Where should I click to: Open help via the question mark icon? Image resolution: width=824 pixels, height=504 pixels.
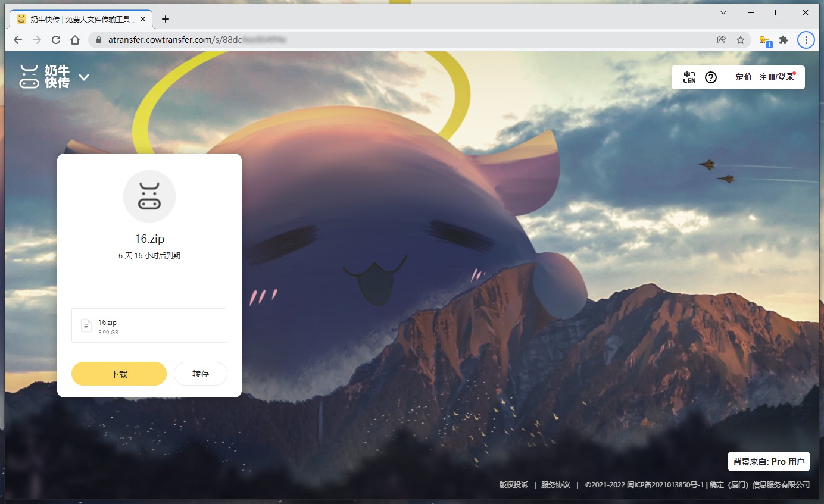[x=710, y=77]
